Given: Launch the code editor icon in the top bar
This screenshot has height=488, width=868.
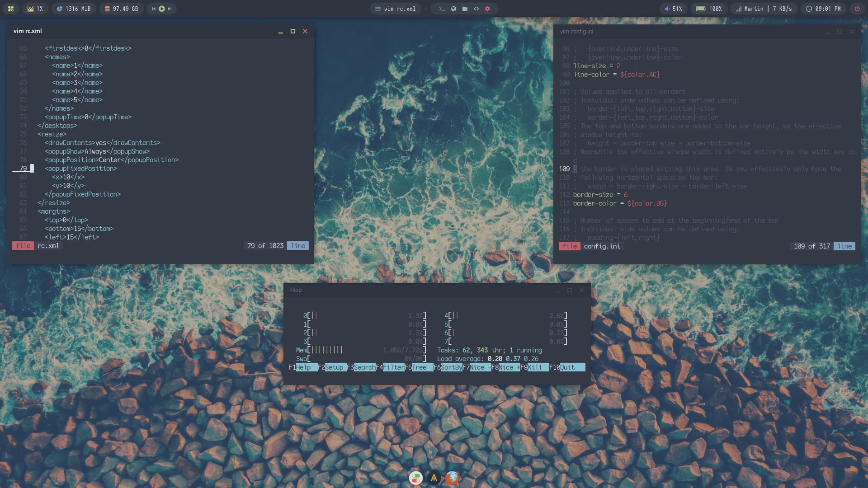Looking at the screenshot, I should [x=476, y=8].
